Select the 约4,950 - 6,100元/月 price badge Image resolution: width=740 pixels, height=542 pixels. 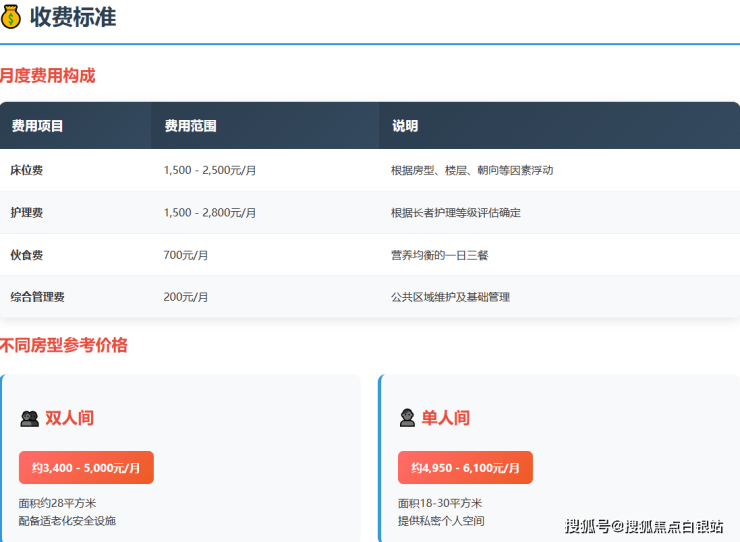465,467
